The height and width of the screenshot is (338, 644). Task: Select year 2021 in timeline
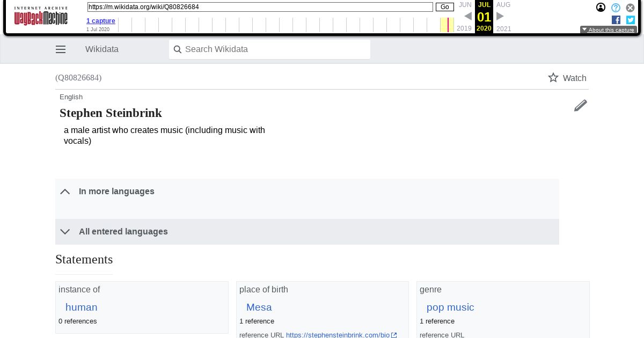(504, 29)
